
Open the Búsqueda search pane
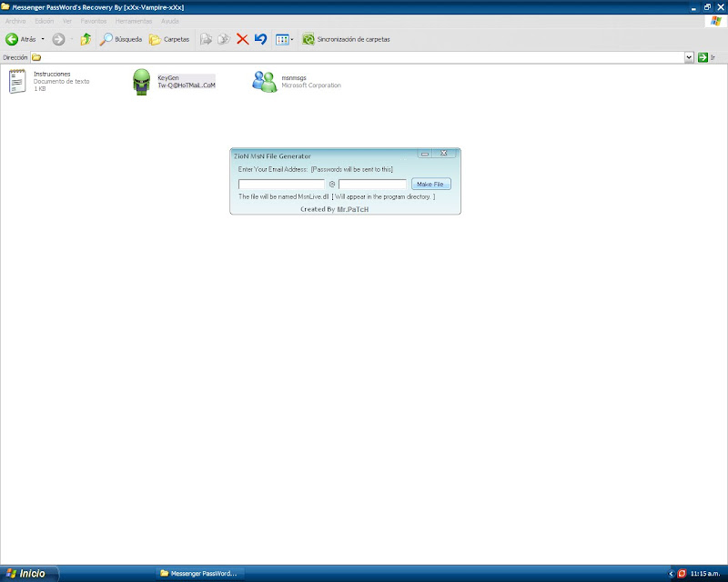(x=121, y=39)
